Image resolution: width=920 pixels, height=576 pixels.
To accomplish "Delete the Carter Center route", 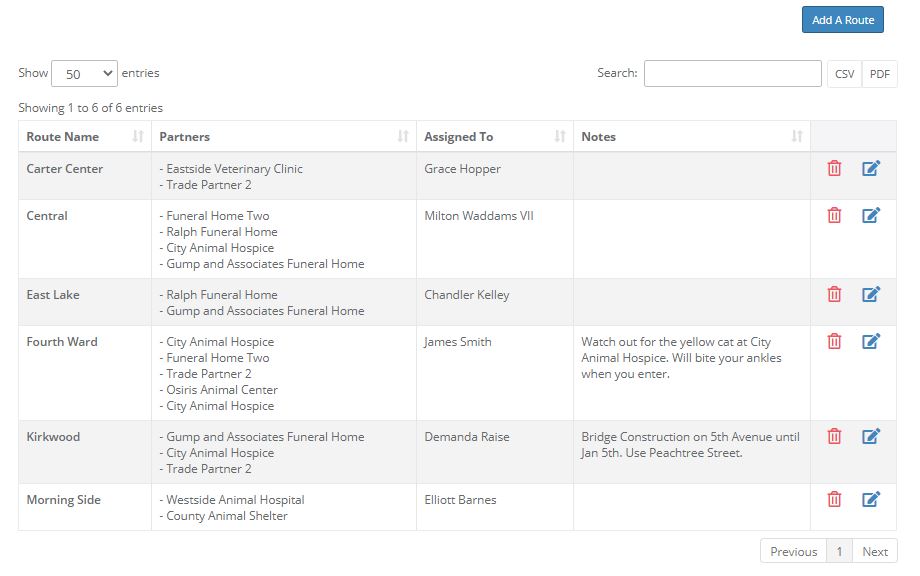I will tap(834, 169).
